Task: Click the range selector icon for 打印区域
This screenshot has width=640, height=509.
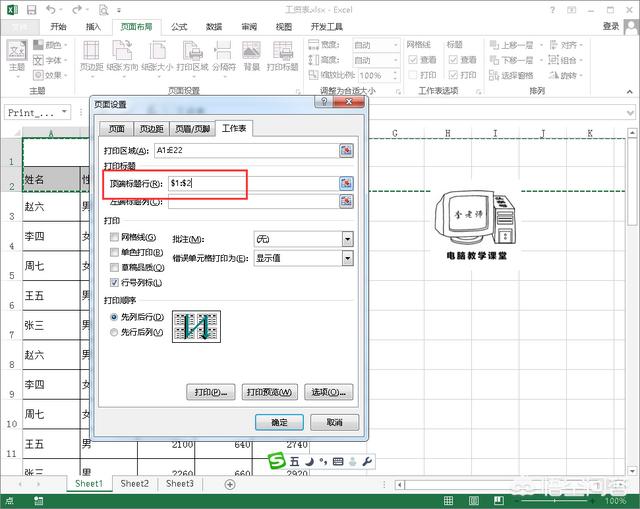Action: [346, 150]
